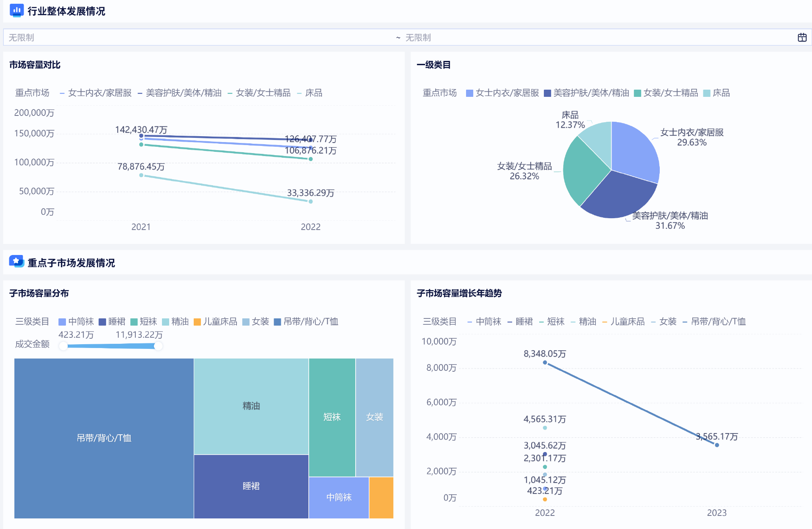Hide 儿童床品 series in treemap legend
Image resolution: width=812 pixels, height=529 pixels.
coord(215,322)
